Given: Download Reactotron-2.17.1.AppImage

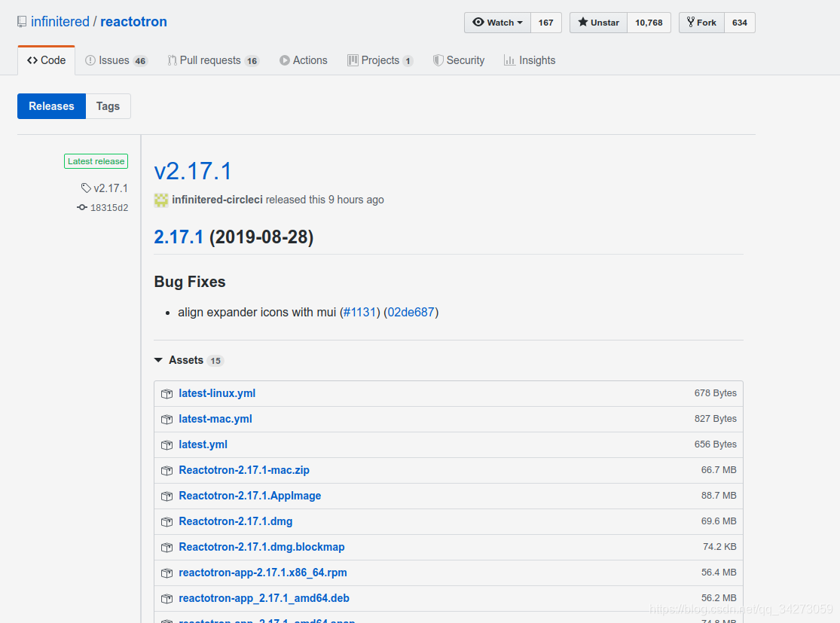Looking at the screenshot, I should click(x=249, y=496).
